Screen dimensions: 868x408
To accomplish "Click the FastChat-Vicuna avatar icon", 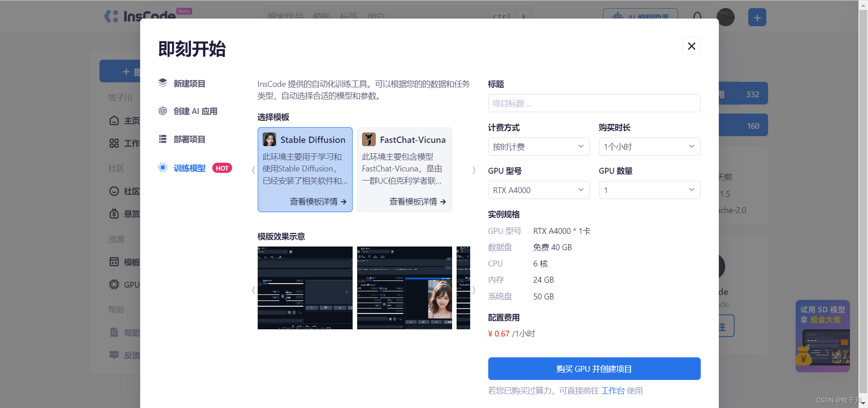I will (369, 139).
